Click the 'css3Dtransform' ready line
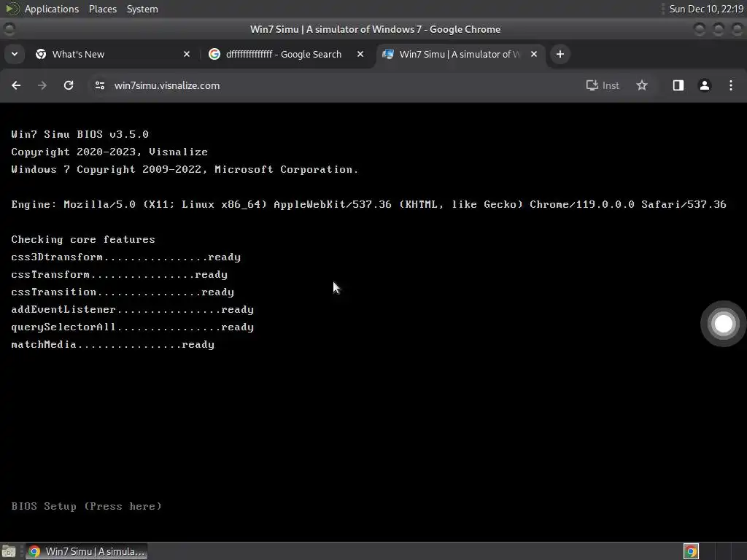This screenshot has height=560, width=747. (125, 257)
